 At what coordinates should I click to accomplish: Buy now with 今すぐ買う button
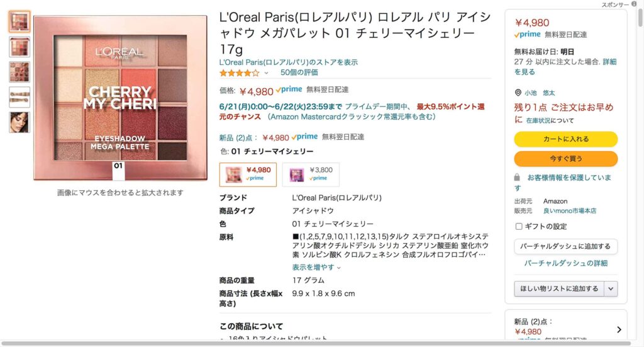pos(565,159)
